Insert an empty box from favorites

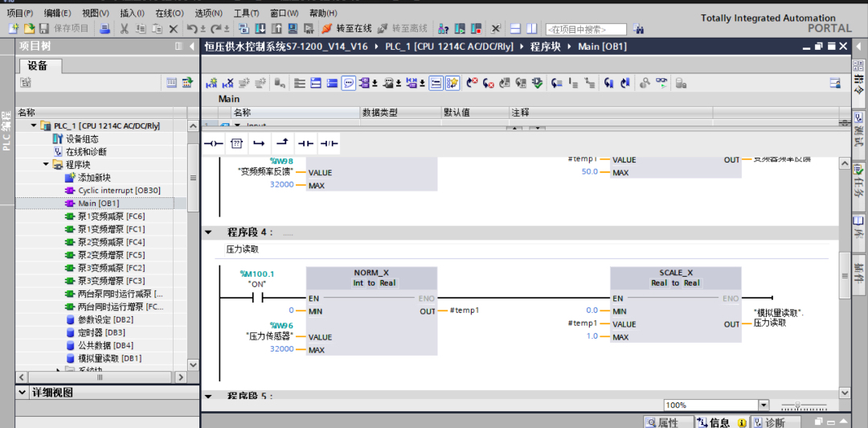[236, 143]
